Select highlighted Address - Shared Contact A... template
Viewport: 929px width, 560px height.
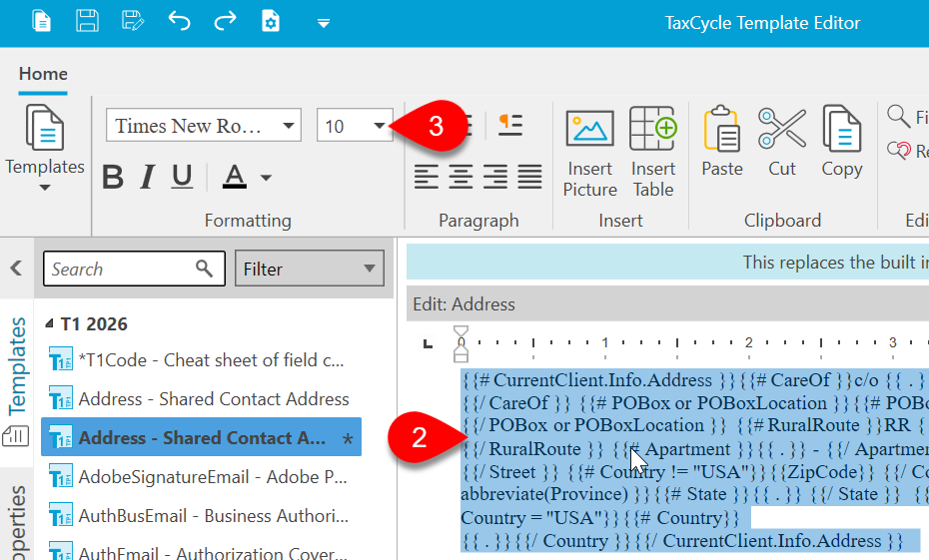(x=202, y=437)
